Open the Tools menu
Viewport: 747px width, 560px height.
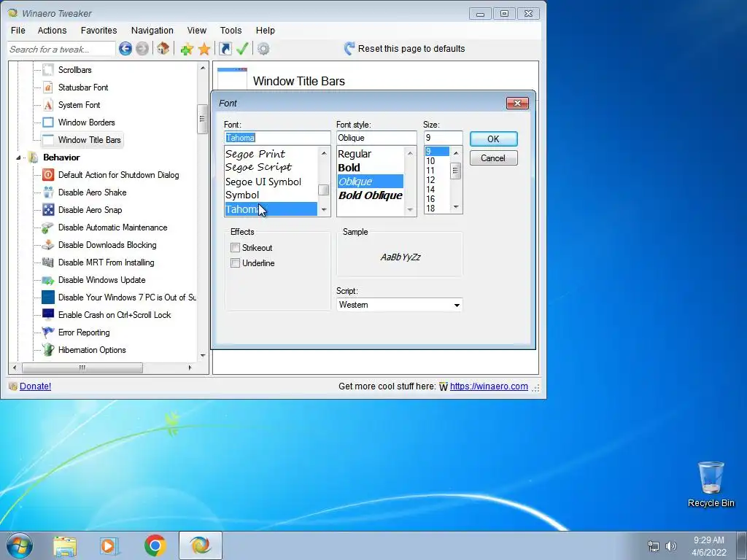point(231,31)
